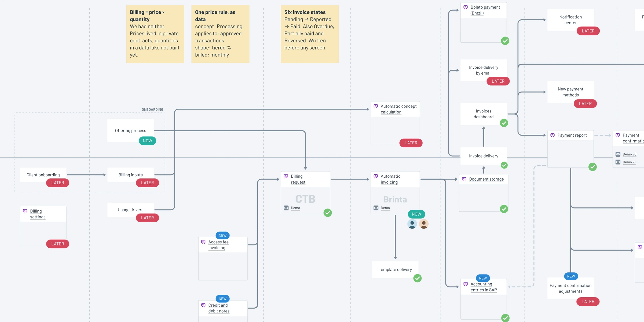This screenshot has width=644, height=322.
Task: Click the NOW tag on Automatic invoicing
Action: coord(416,214)
